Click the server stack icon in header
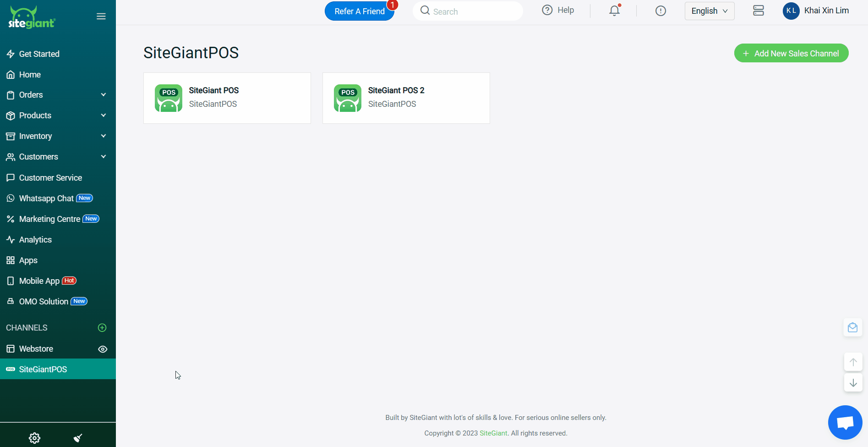This screenshot has width=868, height=447. 758,11
